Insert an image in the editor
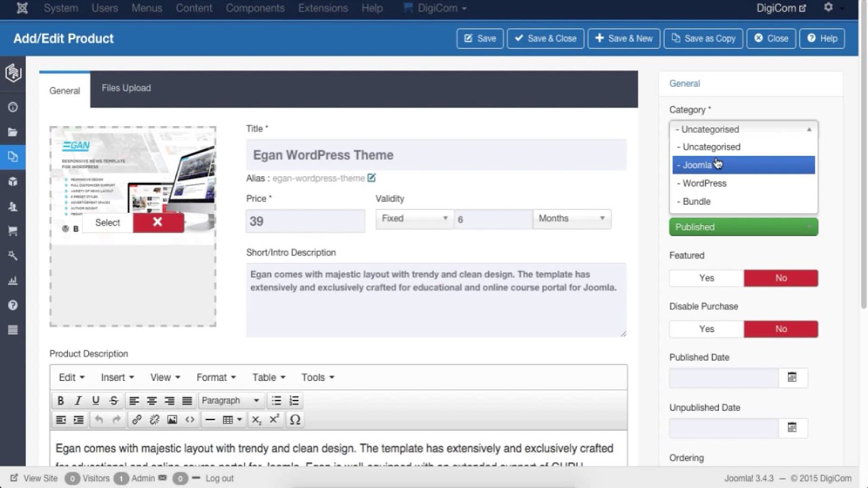This screenshot has height=488, width=868. click(x=172, y=420)
